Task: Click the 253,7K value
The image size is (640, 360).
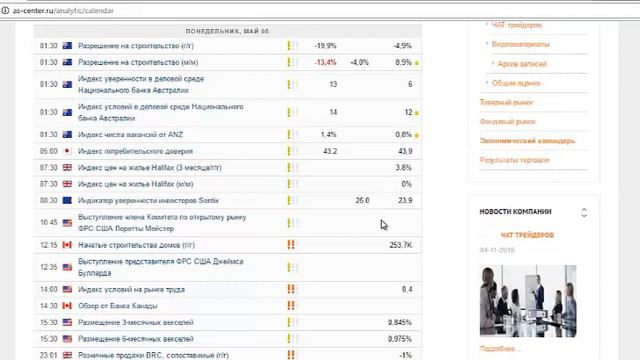Action: 400,245
